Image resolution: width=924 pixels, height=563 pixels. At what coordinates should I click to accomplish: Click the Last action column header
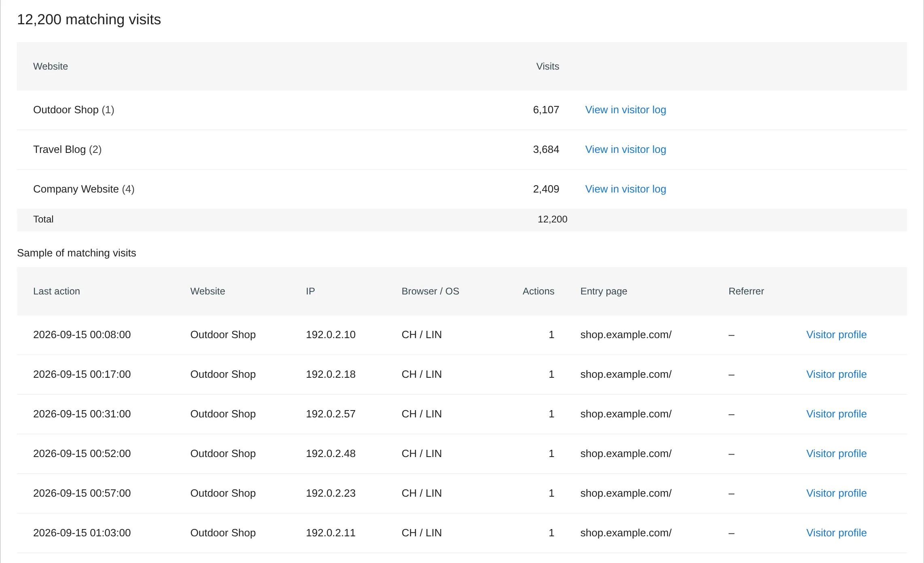(57, 291)
